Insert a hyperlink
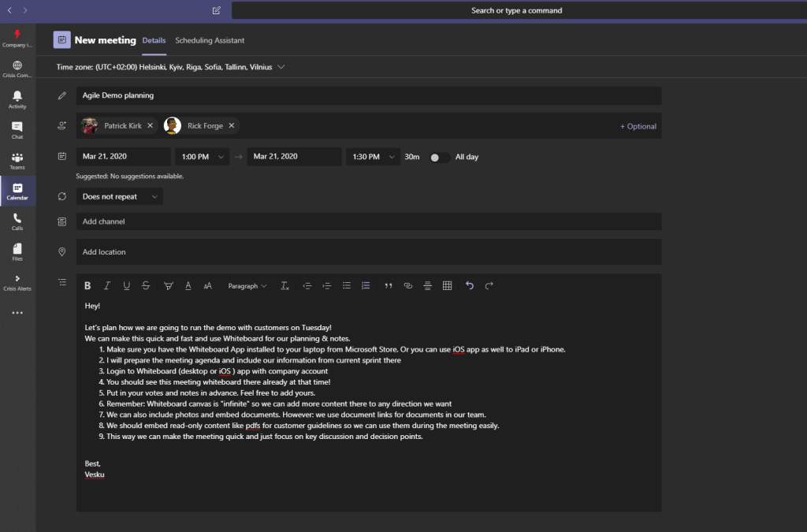This screenshot has width=807, height=532. tap(408, 285)
